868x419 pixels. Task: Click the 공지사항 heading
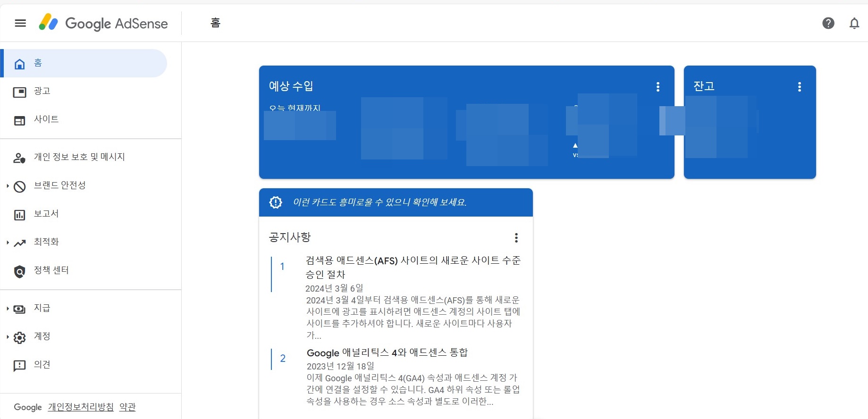[290, 237]
